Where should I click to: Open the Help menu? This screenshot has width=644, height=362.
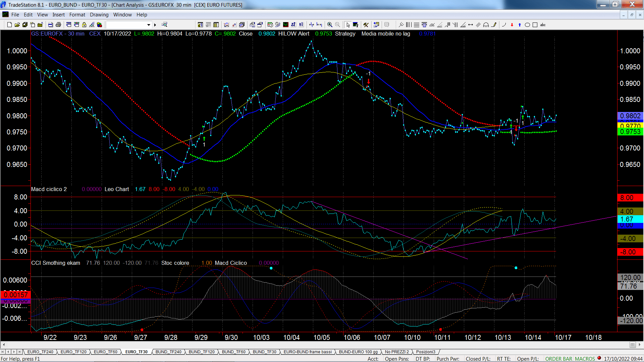[142, 15]
